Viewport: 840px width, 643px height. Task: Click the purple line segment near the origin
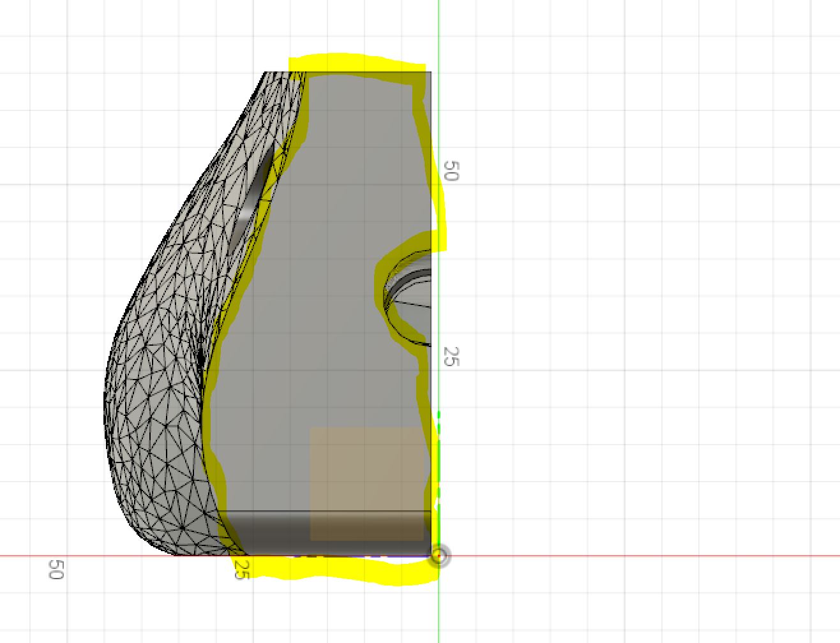click(x=383, y=556)
